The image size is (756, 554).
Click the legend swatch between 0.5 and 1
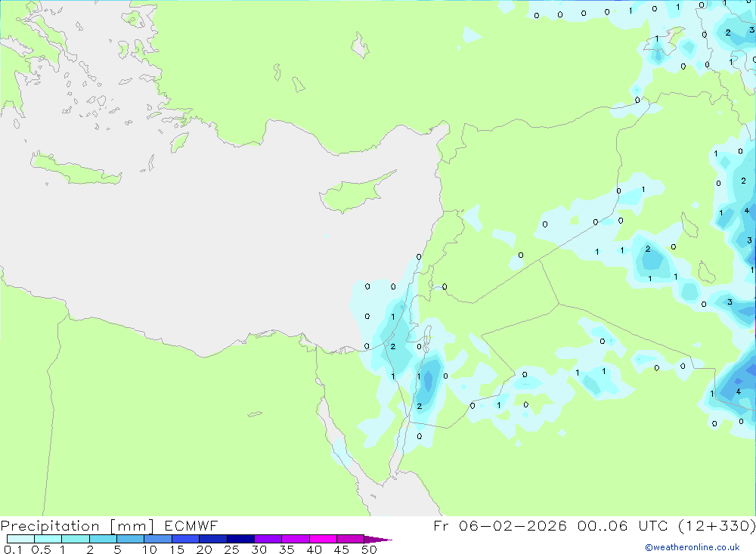[48, 539]
